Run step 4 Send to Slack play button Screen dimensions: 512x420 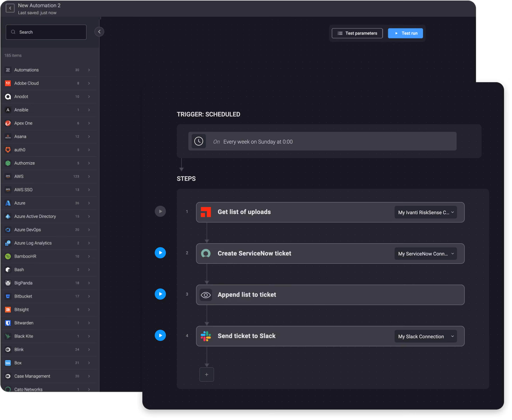160,335
